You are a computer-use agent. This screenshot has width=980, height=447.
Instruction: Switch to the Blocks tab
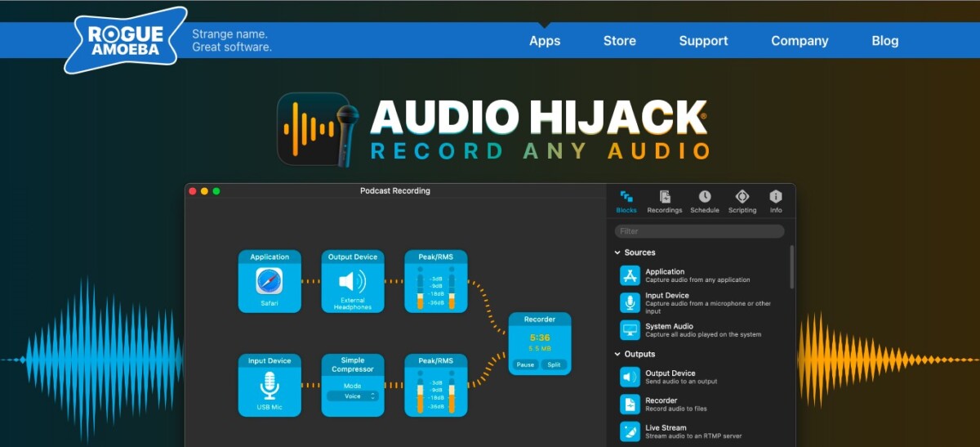click(626, 202)
